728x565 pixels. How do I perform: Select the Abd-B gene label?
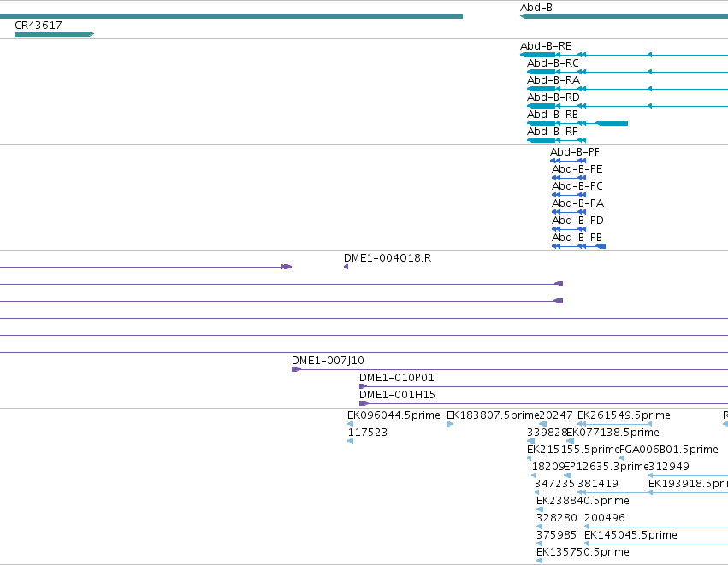(x=536, y=8)
